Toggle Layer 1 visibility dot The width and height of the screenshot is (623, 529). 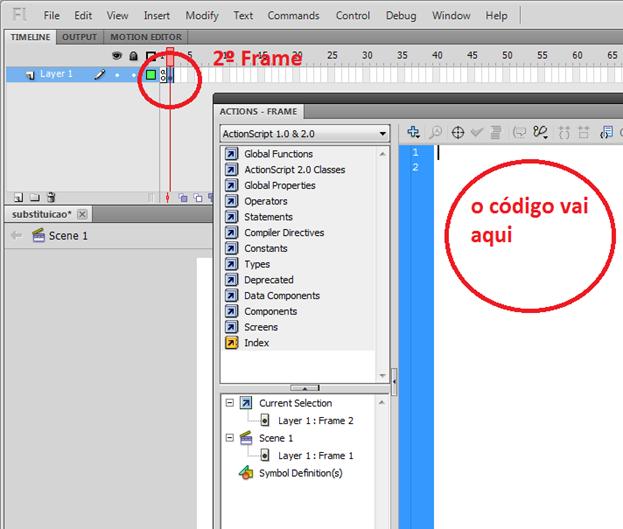click(117, 75)
